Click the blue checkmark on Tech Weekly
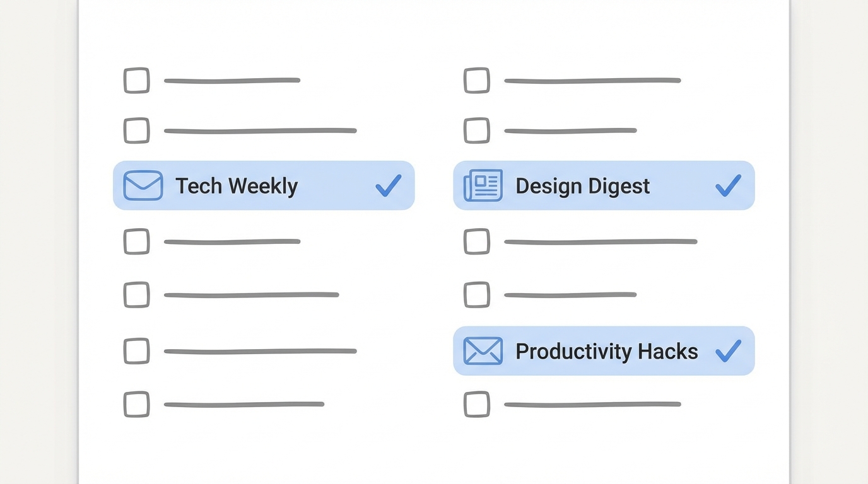 tap(388, 185)
